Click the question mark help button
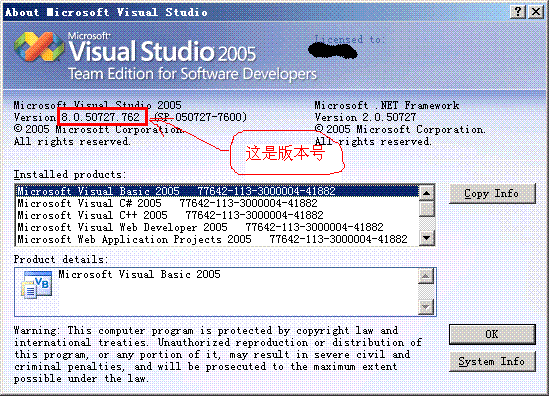549x400 pixels. coord(518,12)
